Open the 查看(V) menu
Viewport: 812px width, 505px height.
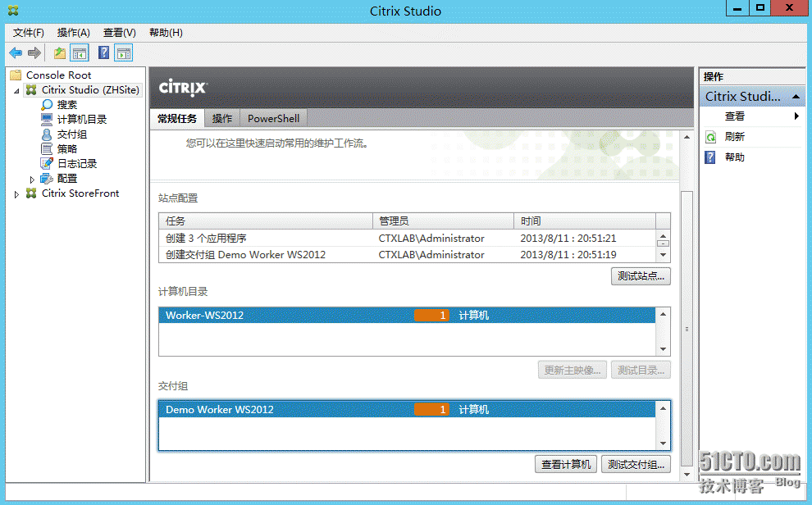[120, 33]
